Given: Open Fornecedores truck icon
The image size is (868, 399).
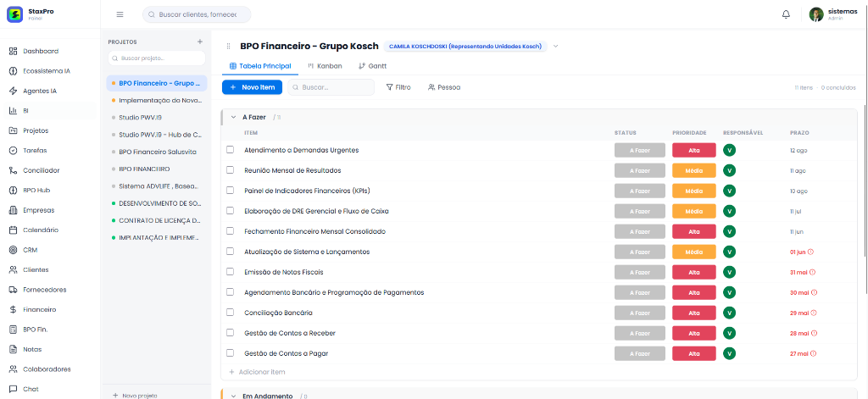Looking at the screenshot, I should pyautogui.click(x=14, y=290).
